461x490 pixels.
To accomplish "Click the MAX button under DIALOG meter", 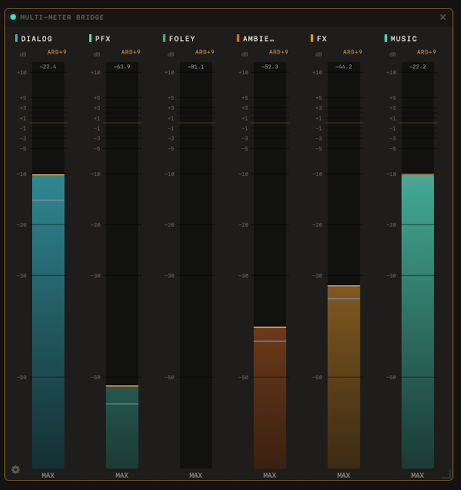I will (48, 475).
